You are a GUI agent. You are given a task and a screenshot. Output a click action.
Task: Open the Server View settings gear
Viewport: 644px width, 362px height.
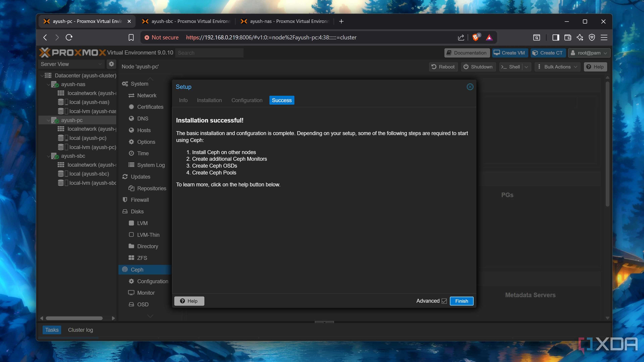[111, 64]
